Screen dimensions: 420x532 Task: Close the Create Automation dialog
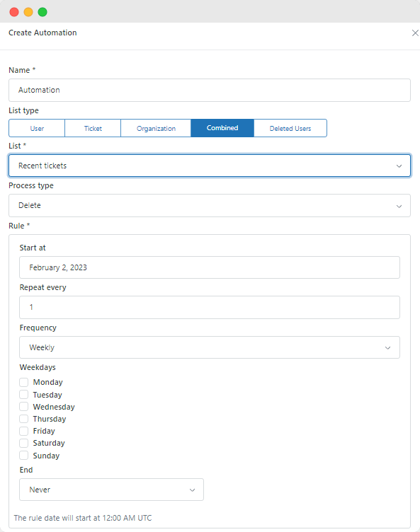(x=415, y=33)
